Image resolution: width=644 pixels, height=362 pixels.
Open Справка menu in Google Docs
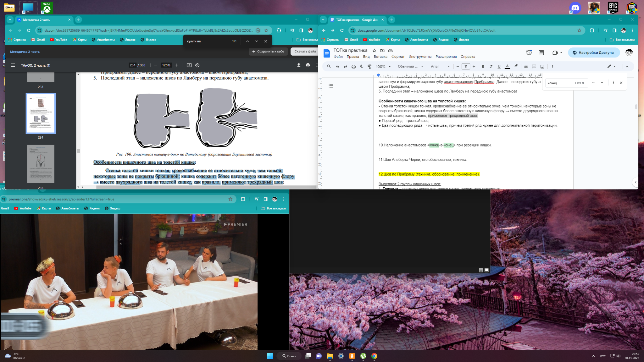[468, 57]
